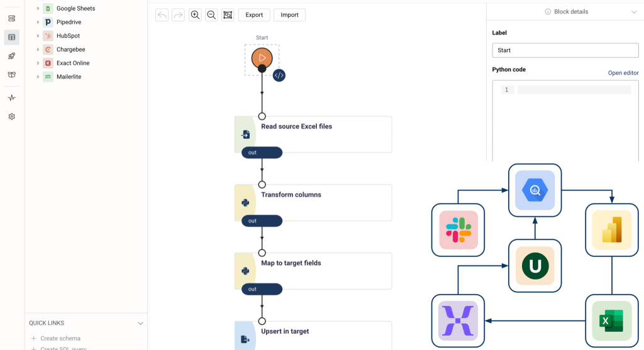
Task: Open the storage stack icon in sidebar
Action: pyautogui.click(x=11, y=18)
